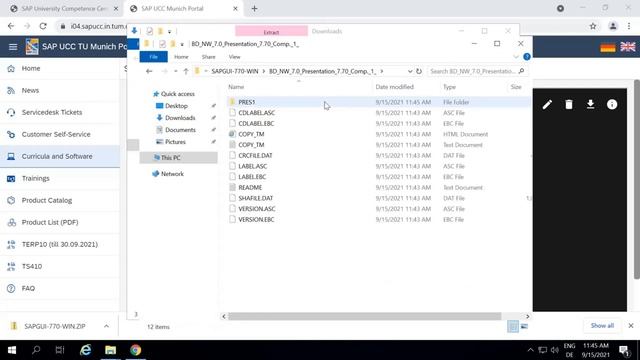Open the Chrome profile icon
This screenshot has width=640, height=360.
point(613,26)
